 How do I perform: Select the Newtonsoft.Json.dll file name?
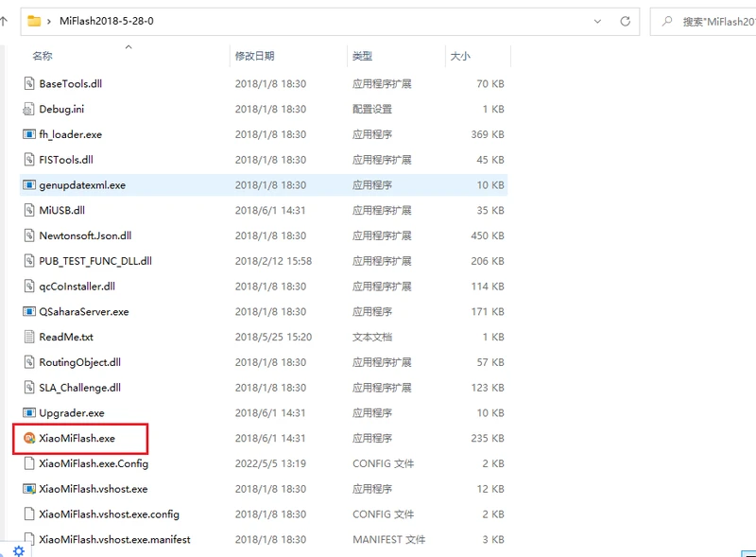(x=85, y=235)
